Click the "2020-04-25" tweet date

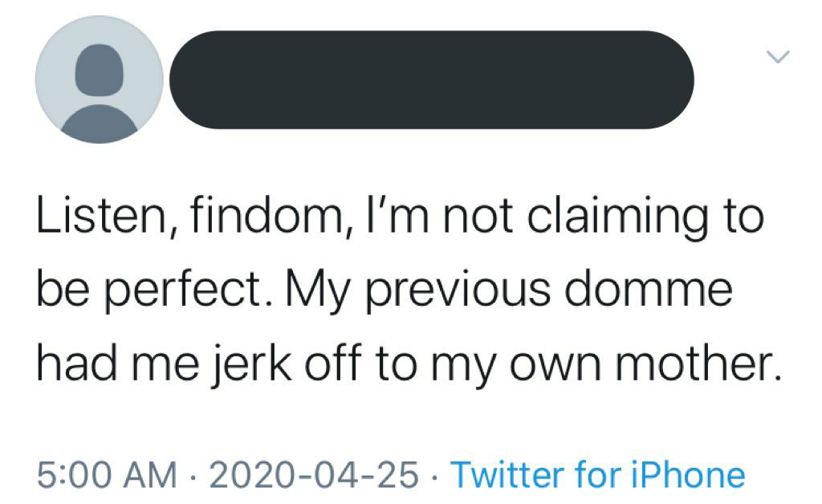[313, 474]
